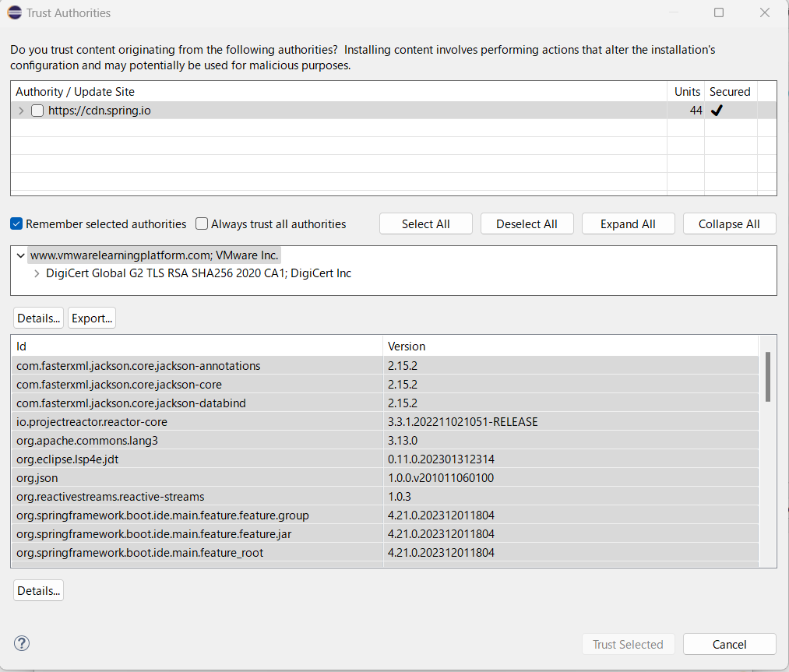Check the https://cdn.spring.io authority checkbox

click(x=37, y=110)
